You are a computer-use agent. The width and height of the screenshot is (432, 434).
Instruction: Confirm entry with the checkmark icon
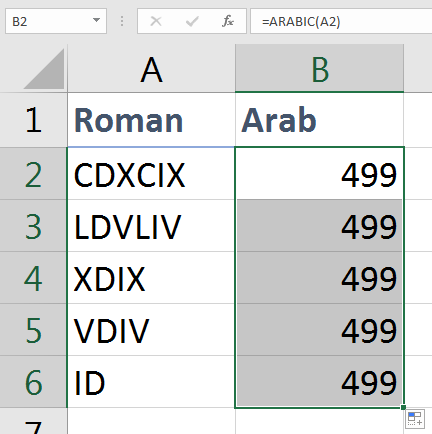[192, 21]
